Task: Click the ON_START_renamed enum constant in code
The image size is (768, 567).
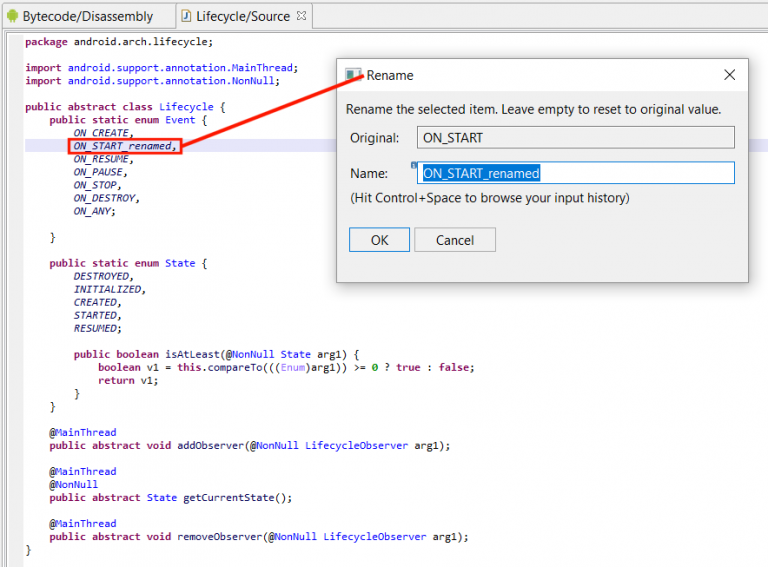Action: pyautogui.click(x=124, y=146)
